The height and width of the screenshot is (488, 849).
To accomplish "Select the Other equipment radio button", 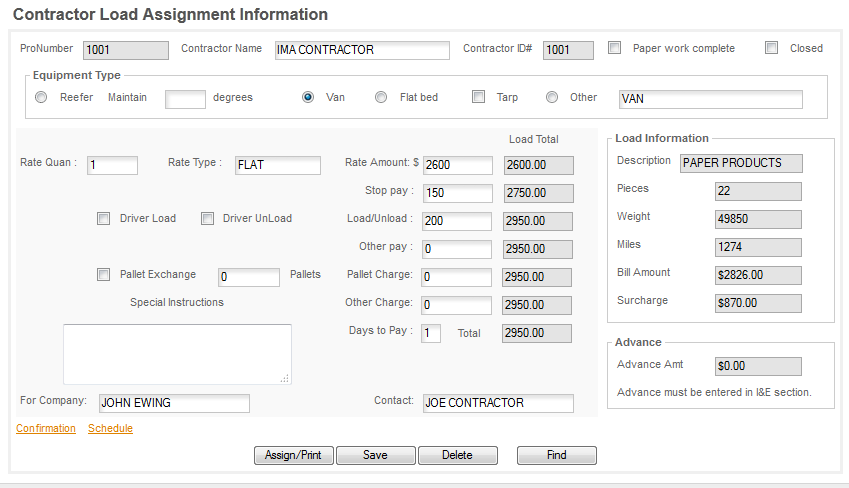I will (552, 97).
